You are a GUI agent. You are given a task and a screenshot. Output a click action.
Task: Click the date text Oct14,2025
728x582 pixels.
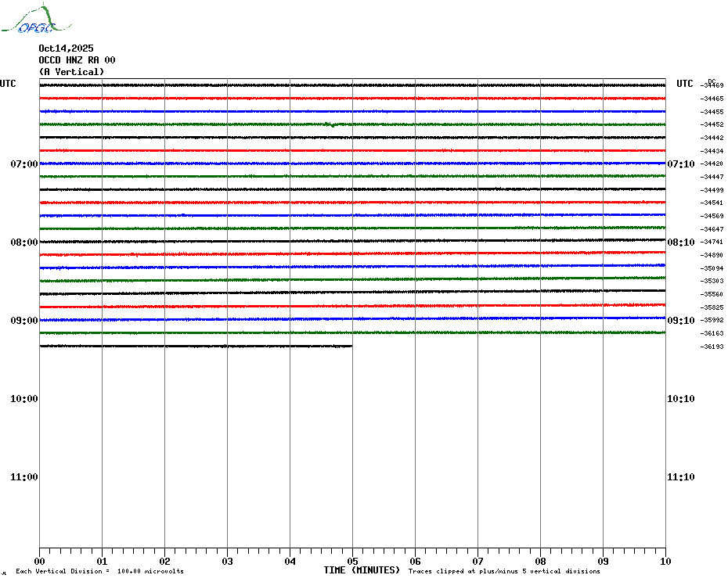(66, 48)
